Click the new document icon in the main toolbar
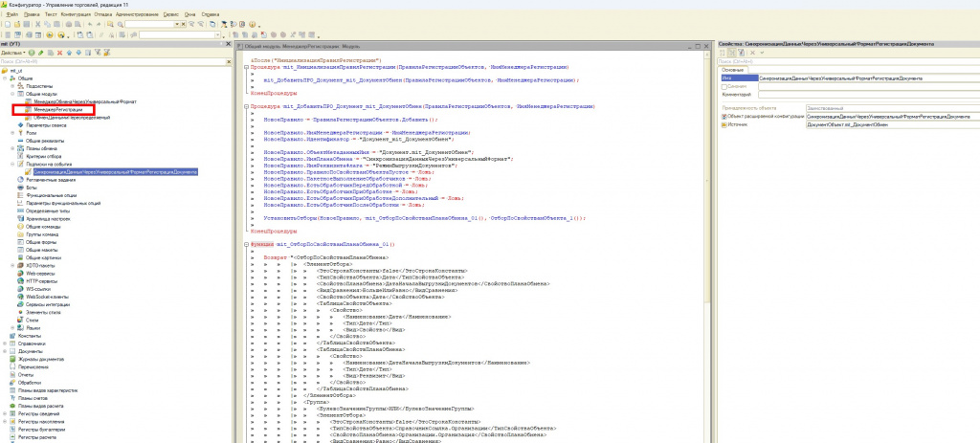 click(x=7, y=24)
